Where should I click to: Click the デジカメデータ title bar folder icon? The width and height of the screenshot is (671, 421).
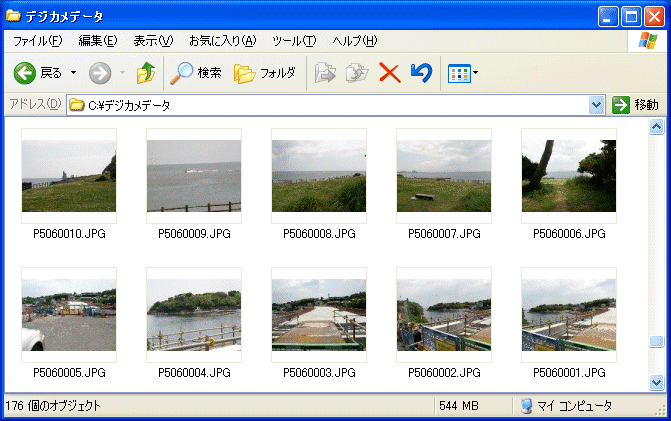click(13, 16)
